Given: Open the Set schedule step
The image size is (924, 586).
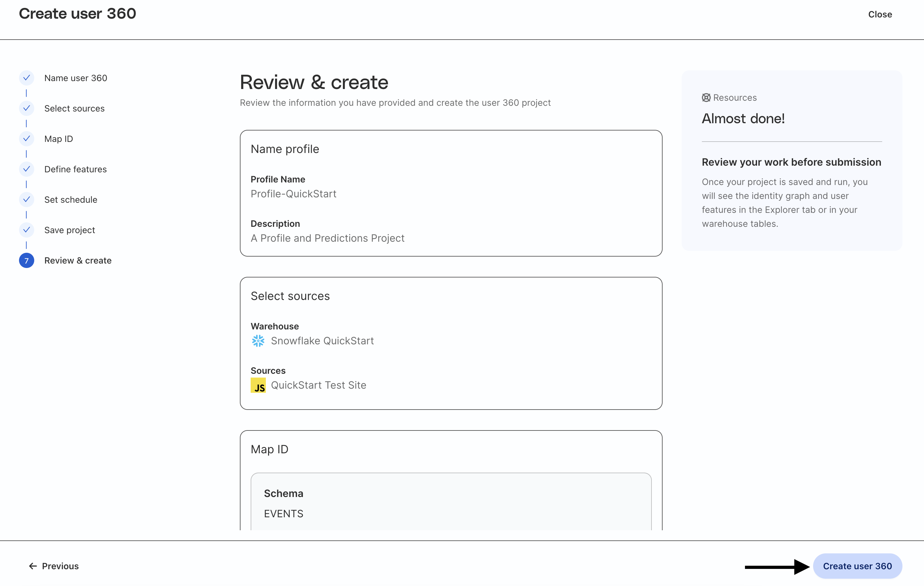Looking at the screenshot, I should click(x=71, y=200).
